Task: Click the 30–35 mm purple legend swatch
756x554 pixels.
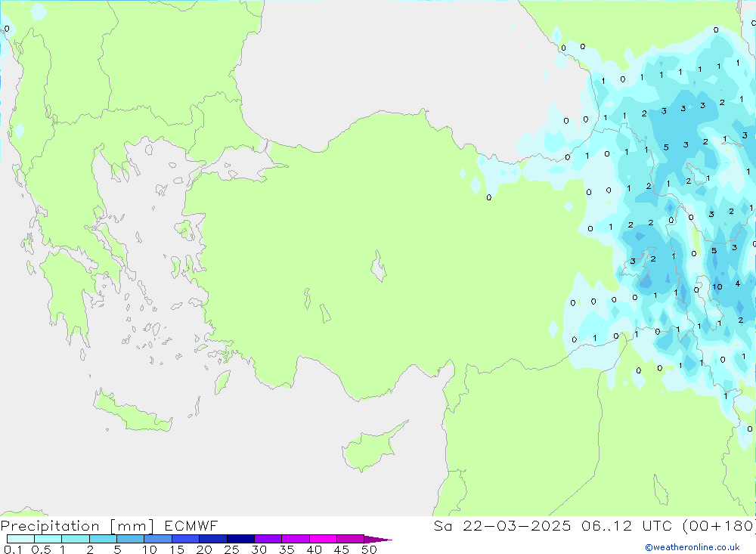Action: pyautogui.click(x=268, y=539)
